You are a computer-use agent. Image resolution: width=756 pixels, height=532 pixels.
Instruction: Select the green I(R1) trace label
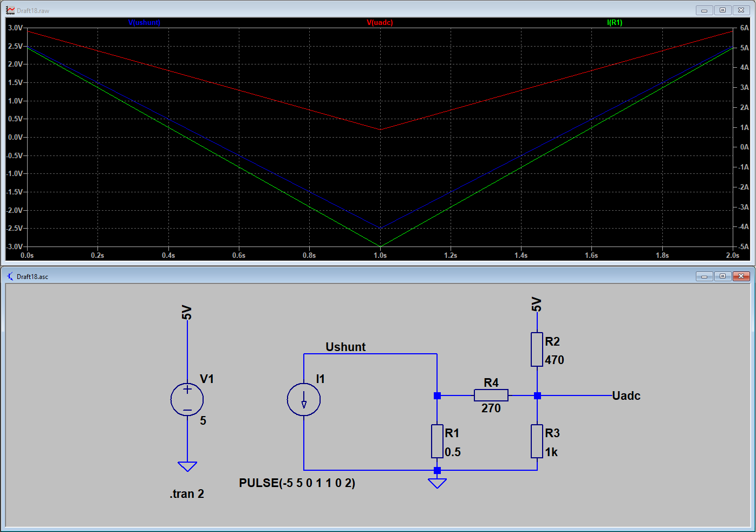pos(615,23)
